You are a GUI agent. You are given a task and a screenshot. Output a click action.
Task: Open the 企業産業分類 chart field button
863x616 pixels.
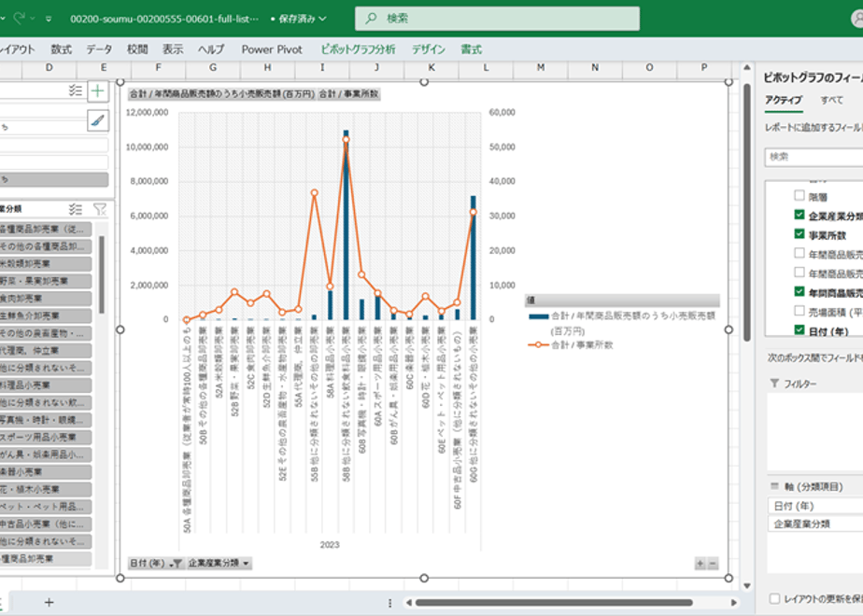coord(219,563)
